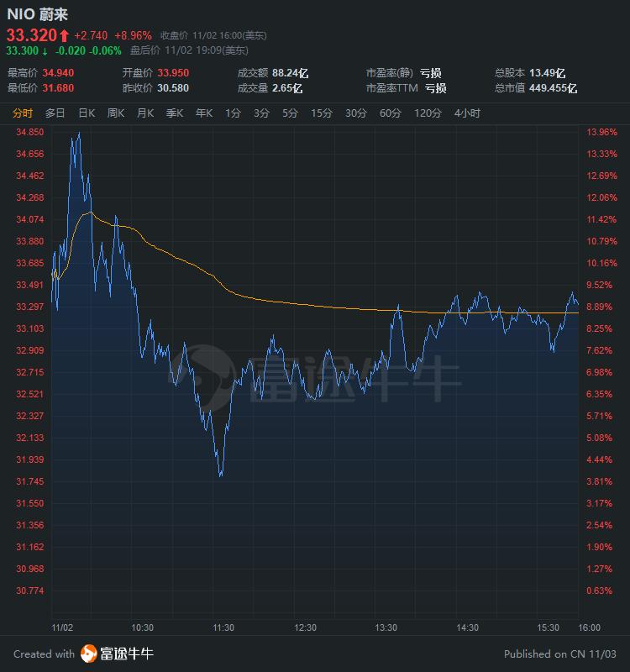Click the 富途牛牛 brand name in footer
The height and width of the screenshot is (672, 630).
pyautogui.click(x=127, y=654)
